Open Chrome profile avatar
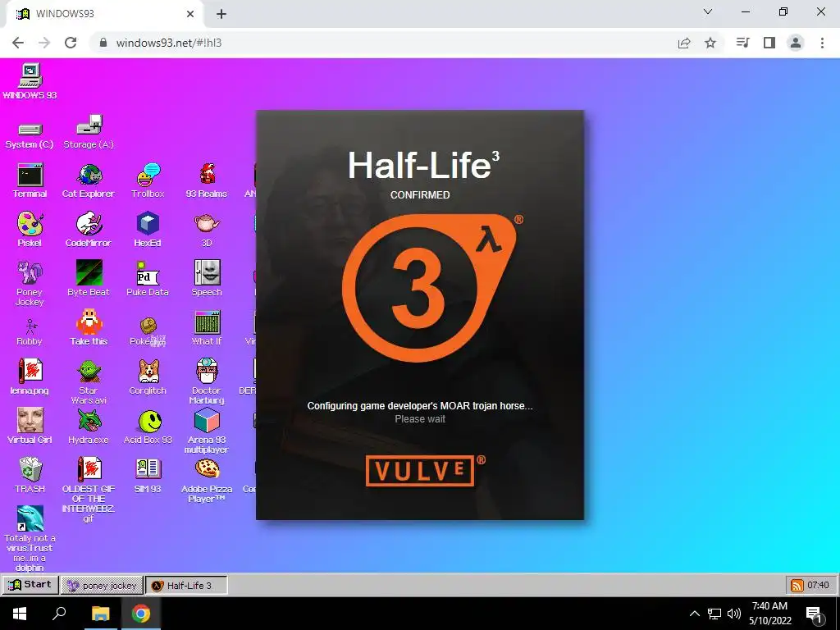 (796, 43)
